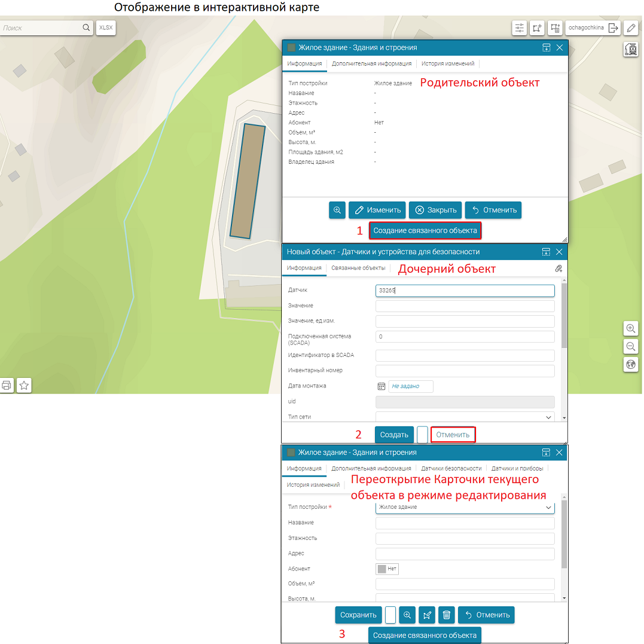This screenshot has height=644, width=644.
Task: Expand the Тип постройки dropdown
Action: [x=465, y=507]
